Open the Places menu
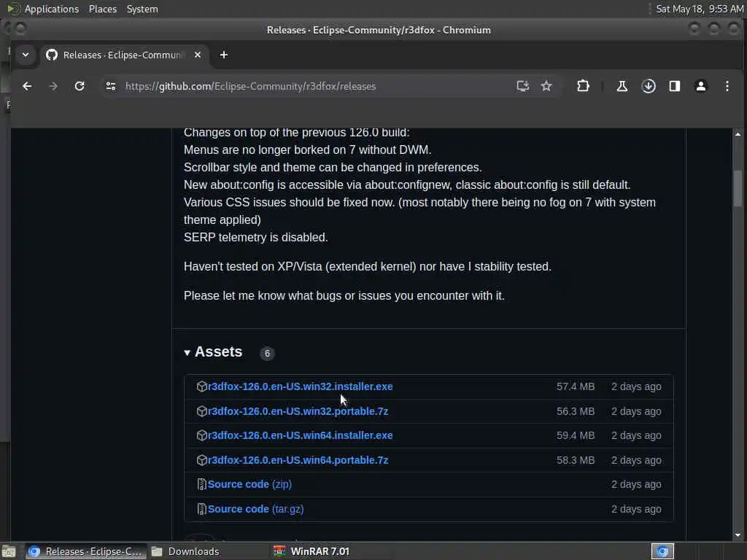This screenshot has height=560, width=747. point(102,9)
